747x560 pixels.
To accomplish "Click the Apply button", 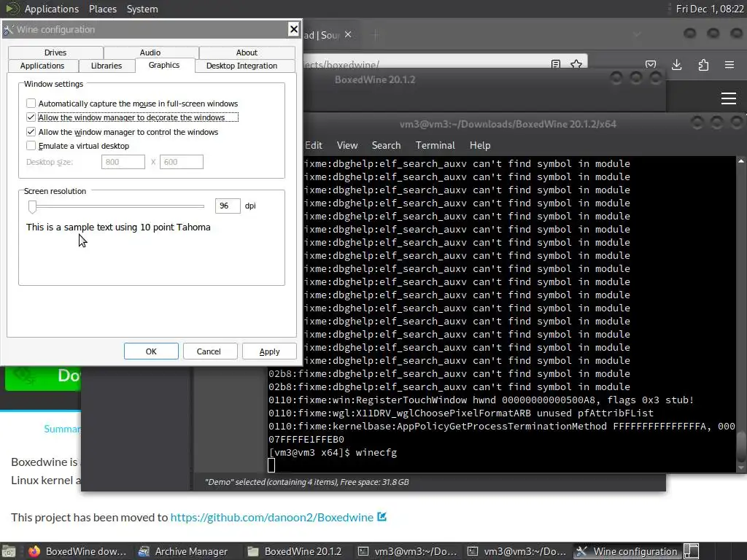I will [269, 351].
